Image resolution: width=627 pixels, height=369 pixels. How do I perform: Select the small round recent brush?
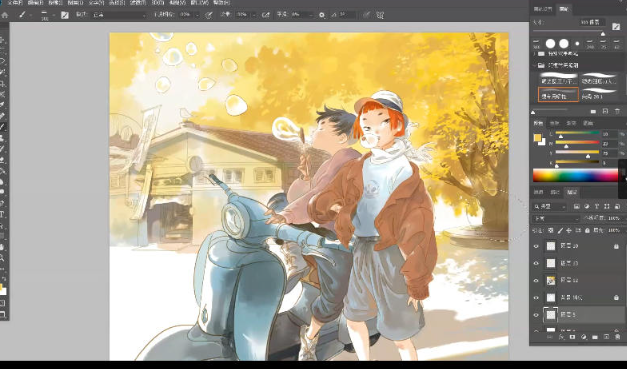pos(577,44)
